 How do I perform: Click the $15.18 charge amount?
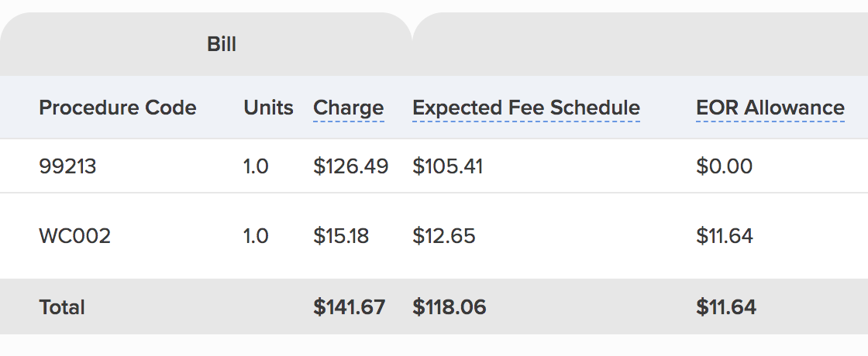pyautogui.click(x=341, y=236)
